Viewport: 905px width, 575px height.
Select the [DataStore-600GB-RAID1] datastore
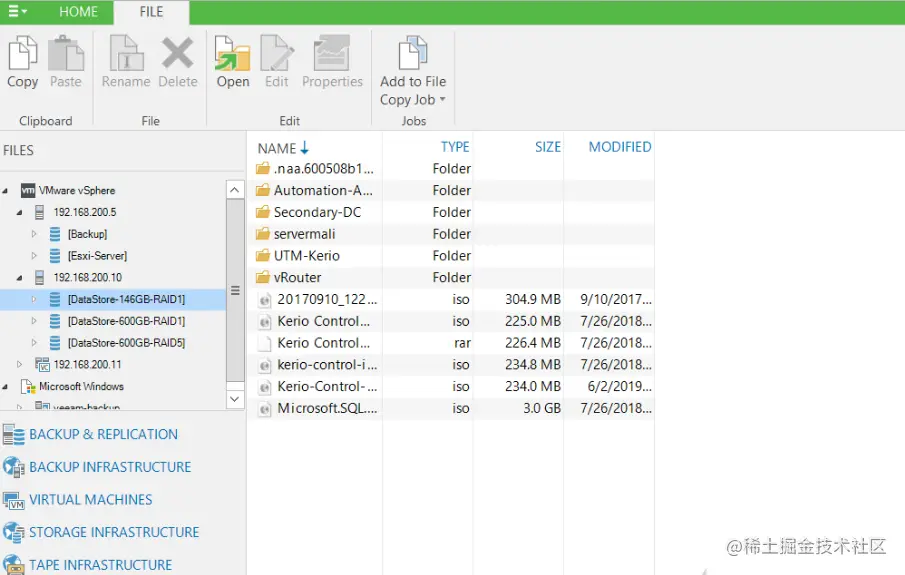126,321
